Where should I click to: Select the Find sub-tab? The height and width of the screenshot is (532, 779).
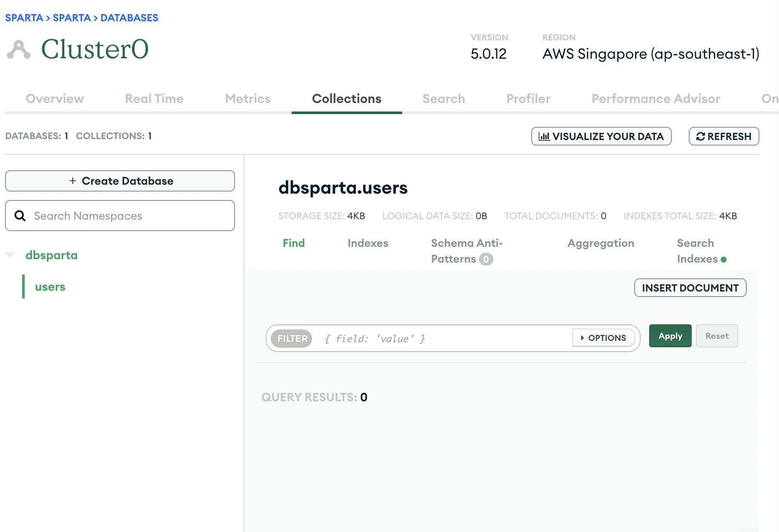pyautogui.click(x=294, y=243)
